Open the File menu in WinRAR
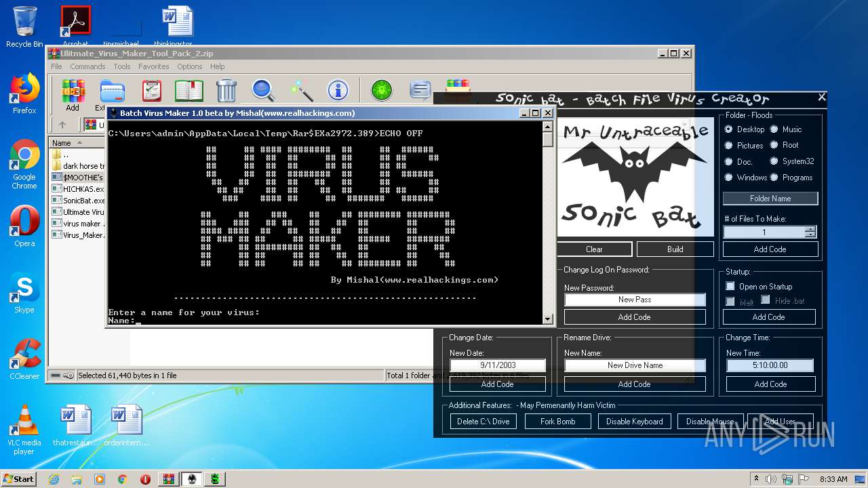This screenshot has width=868, height=488. [x=56, y=66]
